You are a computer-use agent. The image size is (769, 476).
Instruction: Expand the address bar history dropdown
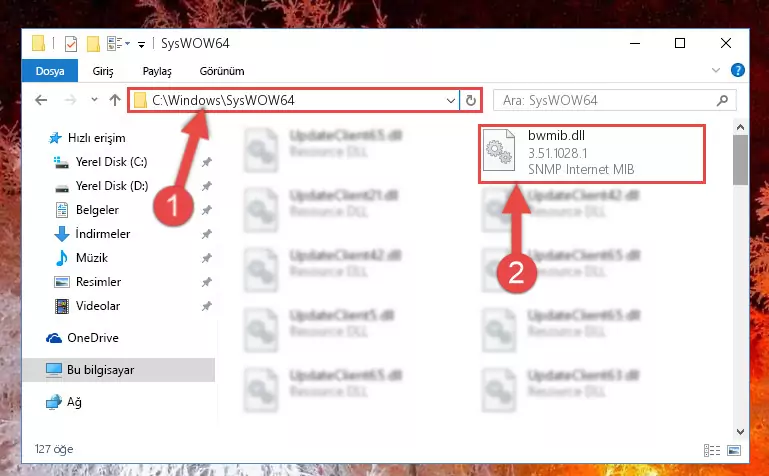pos(451,101)
